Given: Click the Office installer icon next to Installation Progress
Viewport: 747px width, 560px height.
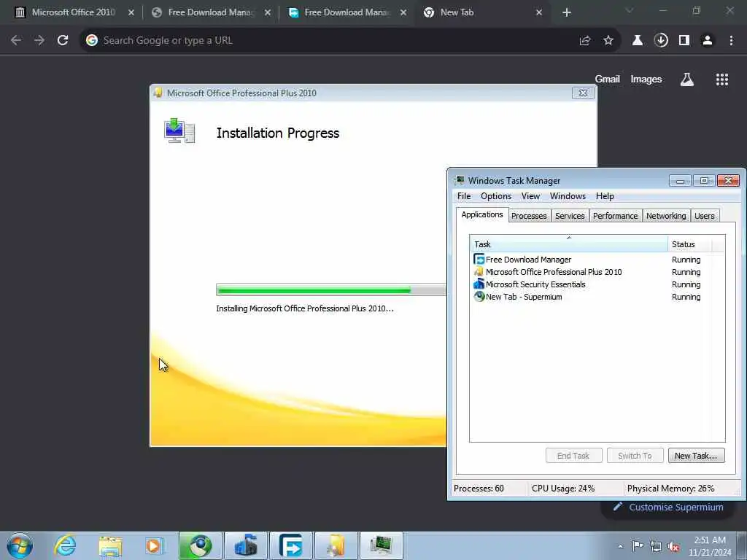Looking at the screenshot, I should click(x=179, y=131).
